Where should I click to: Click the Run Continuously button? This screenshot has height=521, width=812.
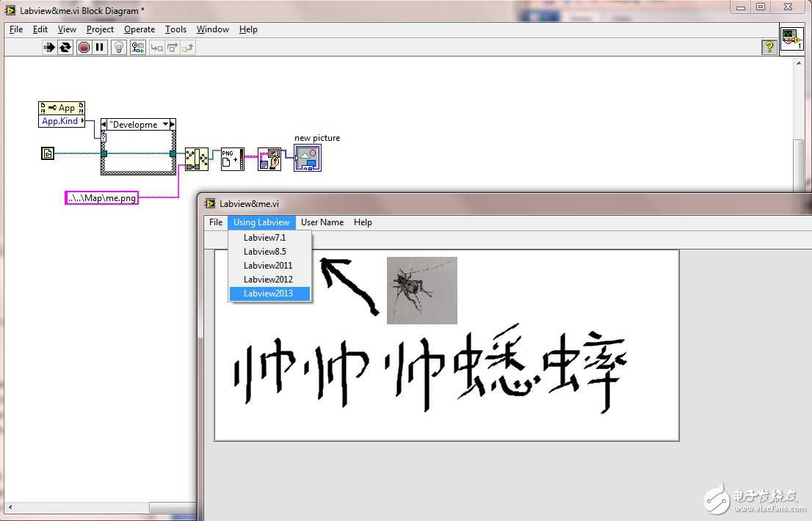pyautogui.click(x=65, y=48)
